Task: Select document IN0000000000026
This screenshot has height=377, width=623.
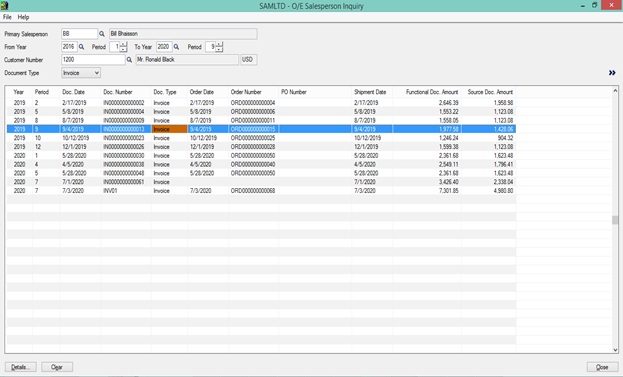Action: [x=124, y=147]
